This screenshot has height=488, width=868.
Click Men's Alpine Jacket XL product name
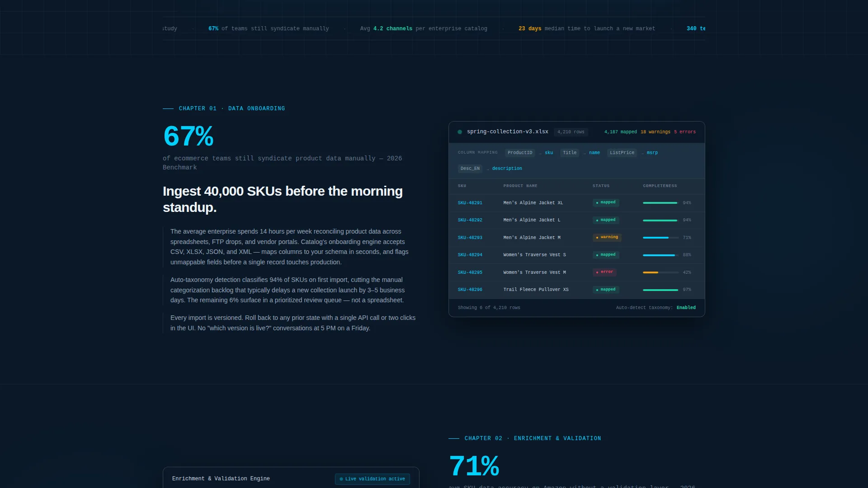533,203
